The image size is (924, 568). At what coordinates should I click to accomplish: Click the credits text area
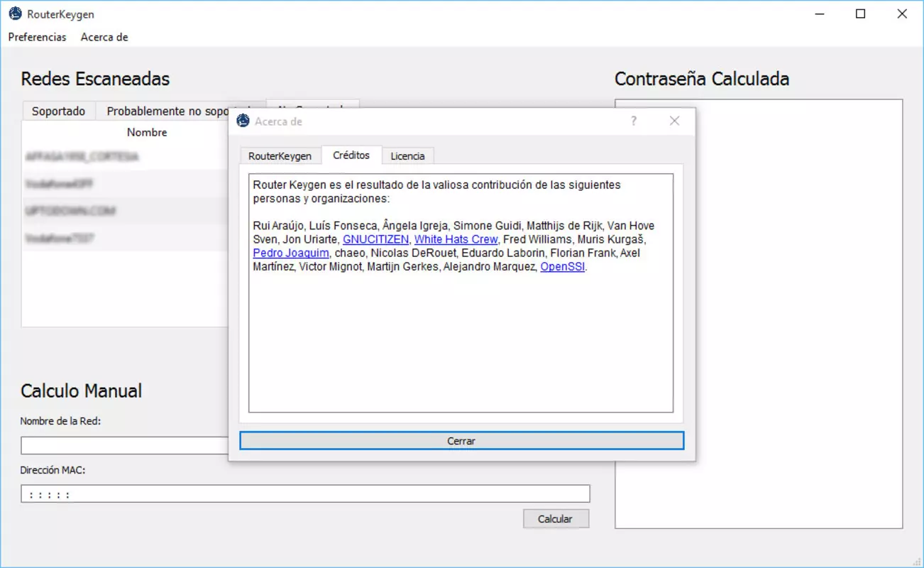coord(461,293)
